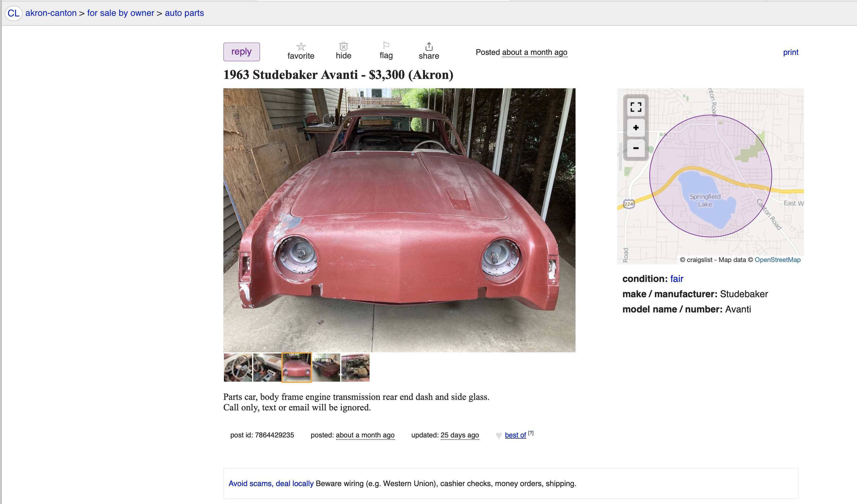Select the second interior console thumbnail
The image size is (857, 504).
click(x=267, y=367)
